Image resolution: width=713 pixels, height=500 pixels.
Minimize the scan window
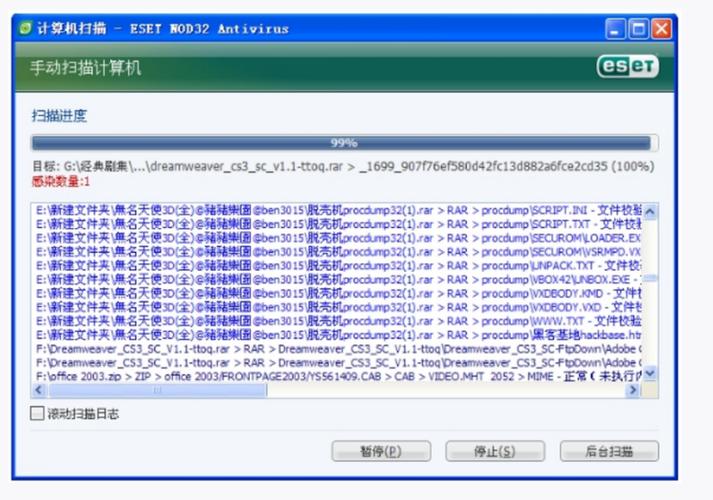(615, 29)
